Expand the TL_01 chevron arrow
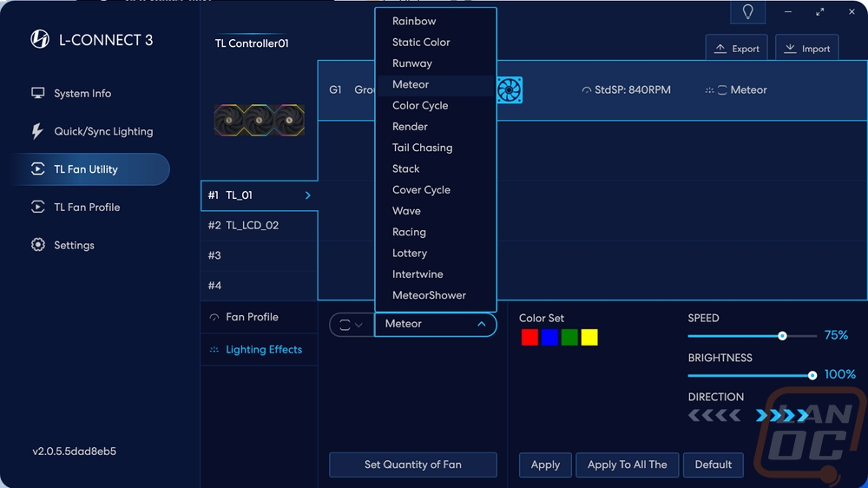The image size is (868, 488). point(308,195)
